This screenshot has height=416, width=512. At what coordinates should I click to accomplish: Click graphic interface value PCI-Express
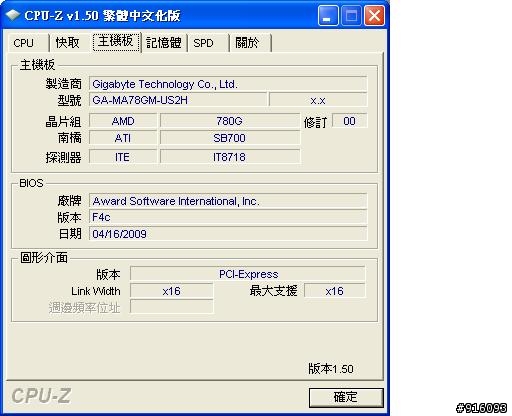click(248, 274)
